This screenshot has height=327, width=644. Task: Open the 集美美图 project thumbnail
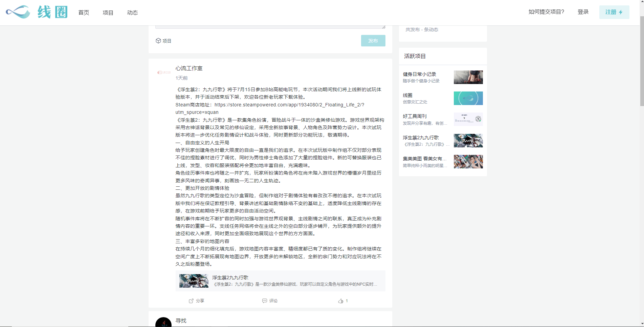468,162
